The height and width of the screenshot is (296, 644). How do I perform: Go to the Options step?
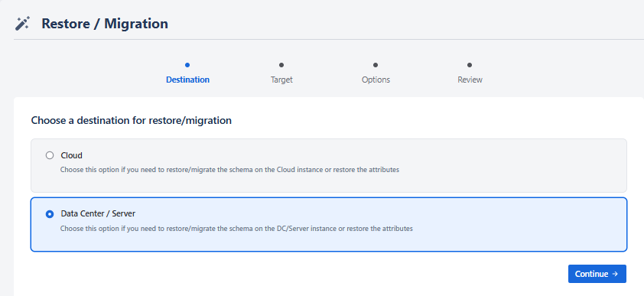point(376,80)
